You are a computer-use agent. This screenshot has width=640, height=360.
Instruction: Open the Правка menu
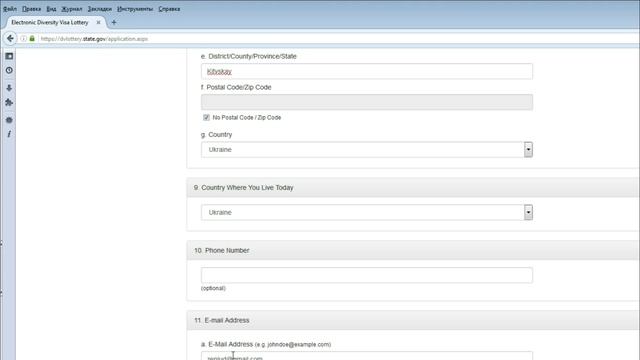[x=31, y=9]
